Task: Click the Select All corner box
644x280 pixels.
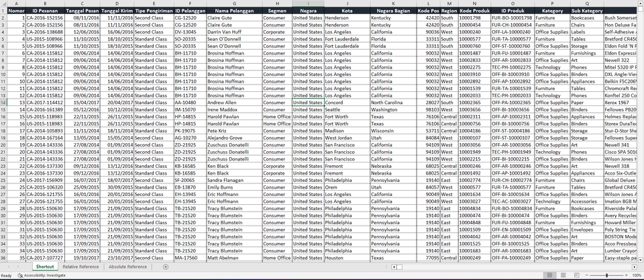Action: click(x=3, y=4)
